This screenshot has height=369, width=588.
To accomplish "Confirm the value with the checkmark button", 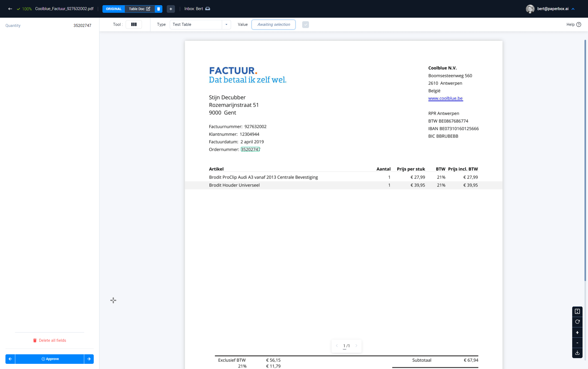I will point(305,24).
